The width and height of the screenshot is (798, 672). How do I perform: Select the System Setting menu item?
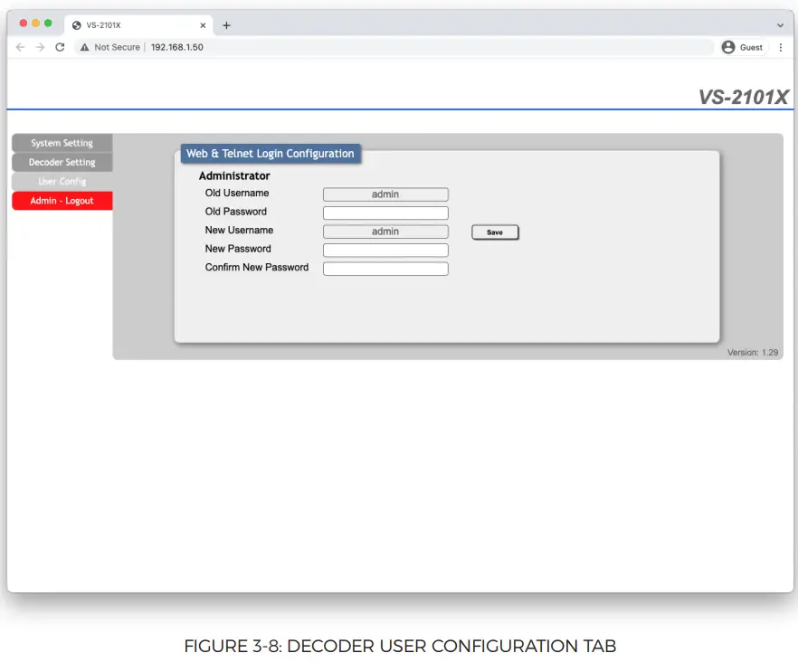point(62,142)
